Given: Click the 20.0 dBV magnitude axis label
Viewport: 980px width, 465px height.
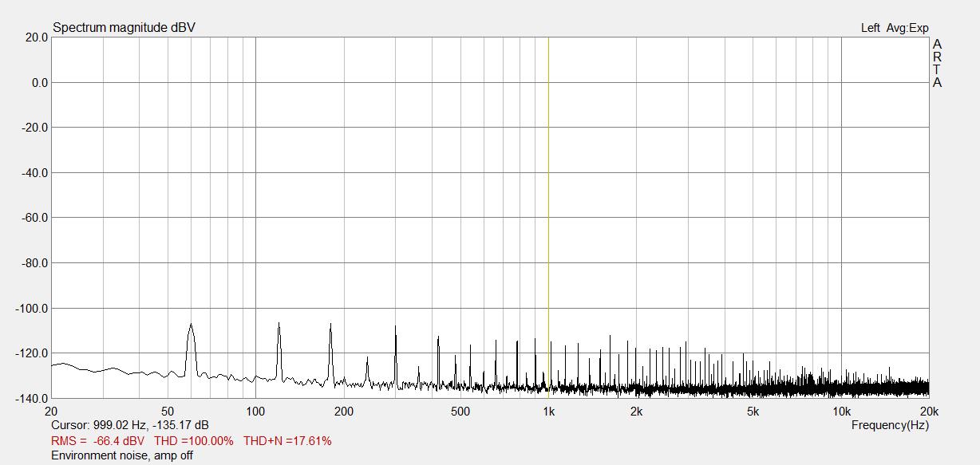Looking at the screenshot, I should [36, 37].
